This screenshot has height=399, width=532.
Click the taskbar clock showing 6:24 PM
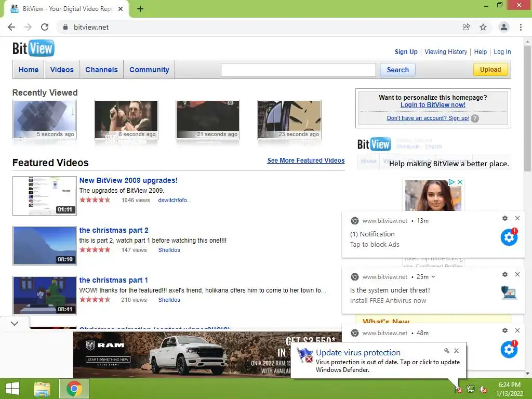[510, 389]
